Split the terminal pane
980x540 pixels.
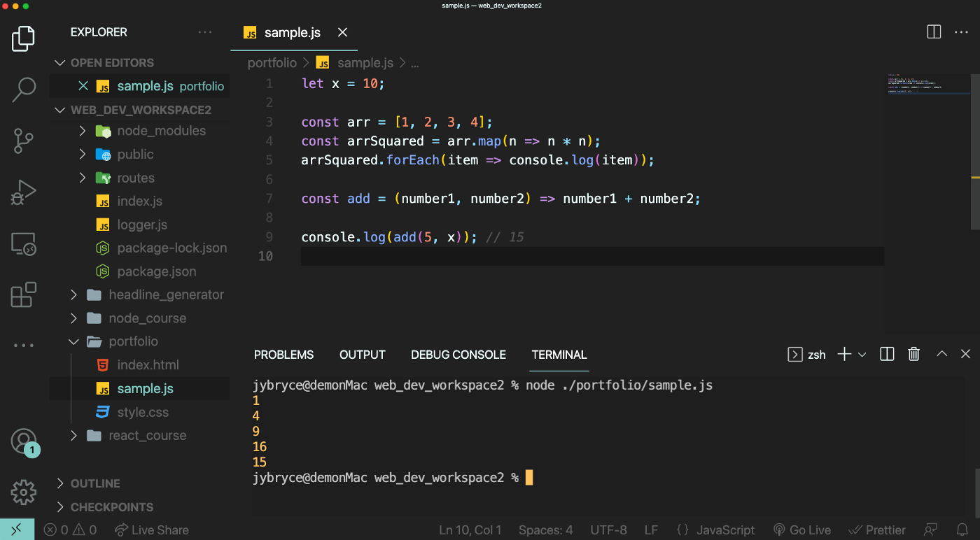887,354
